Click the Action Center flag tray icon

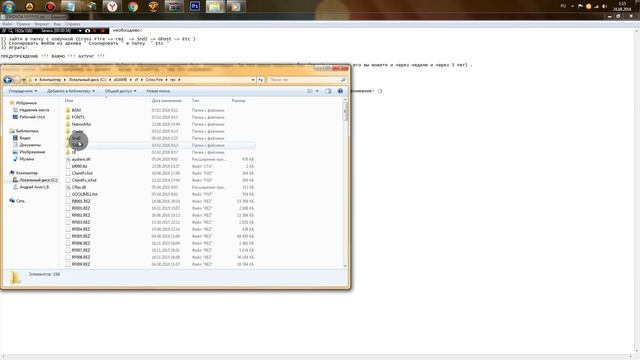click(580, 6)
